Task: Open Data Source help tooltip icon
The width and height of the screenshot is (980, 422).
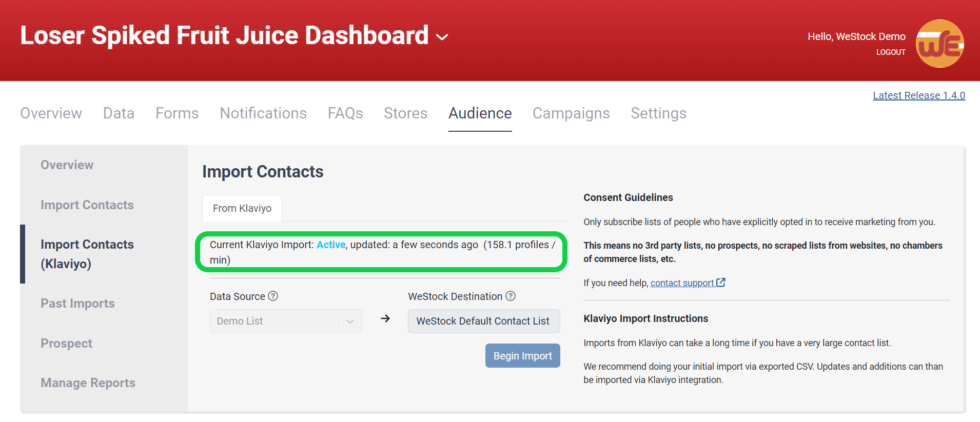Action: [x=273, y=296]
